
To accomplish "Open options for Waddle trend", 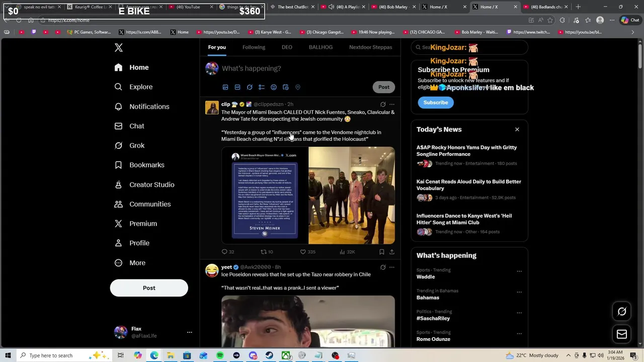I will 519,271.
